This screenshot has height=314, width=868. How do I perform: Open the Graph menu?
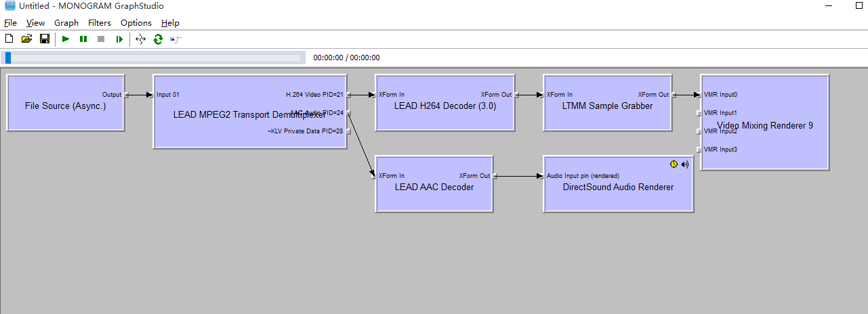[x=66, y=23]
